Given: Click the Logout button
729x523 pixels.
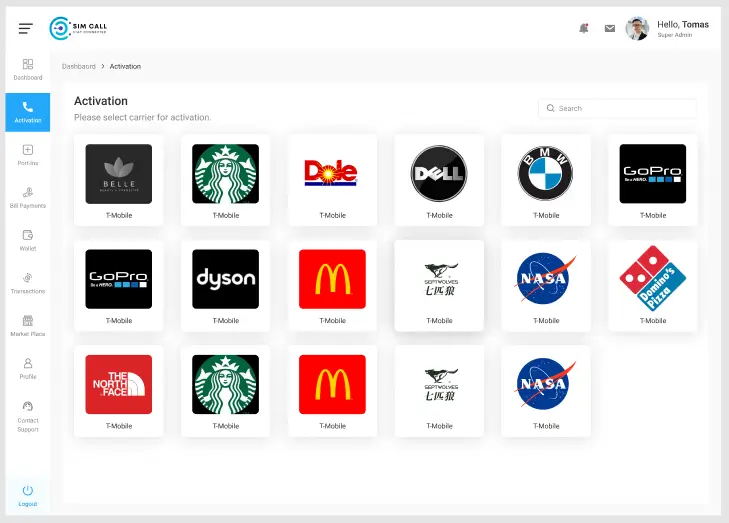Looking at the screenshot, I should tap(27, 495).
